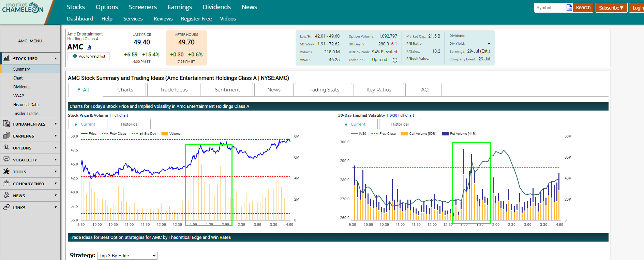
Task: Open Dividends page in sidebar
Action: (x=22, y=87)
